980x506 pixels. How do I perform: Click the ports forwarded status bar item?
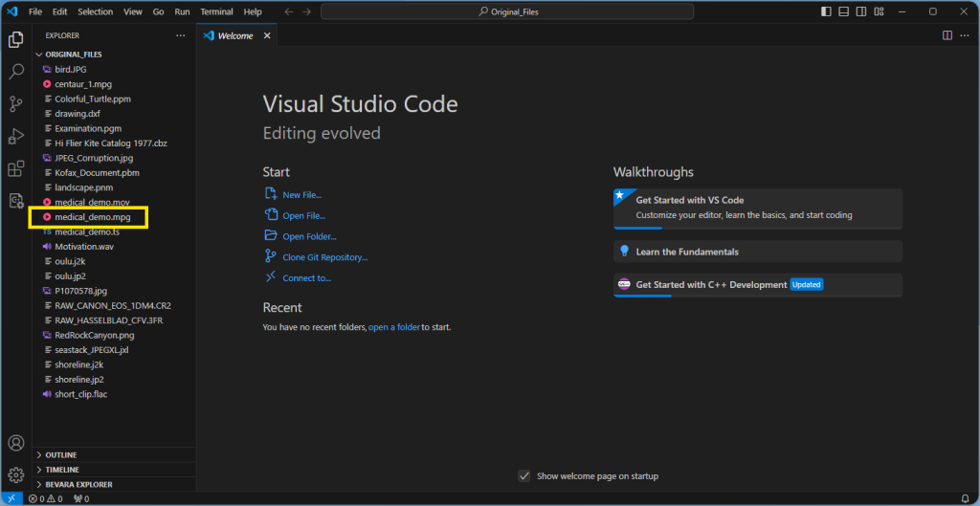point(81,498)
